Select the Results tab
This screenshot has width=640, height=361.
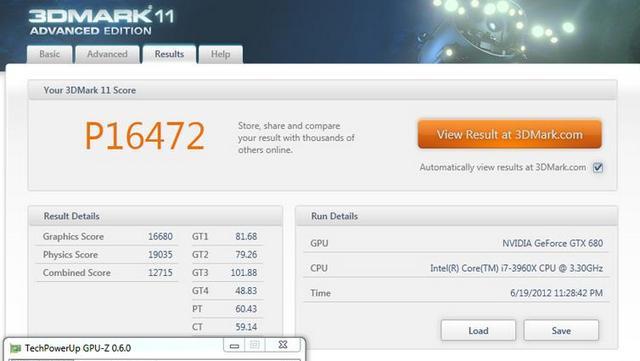point(169,54)
